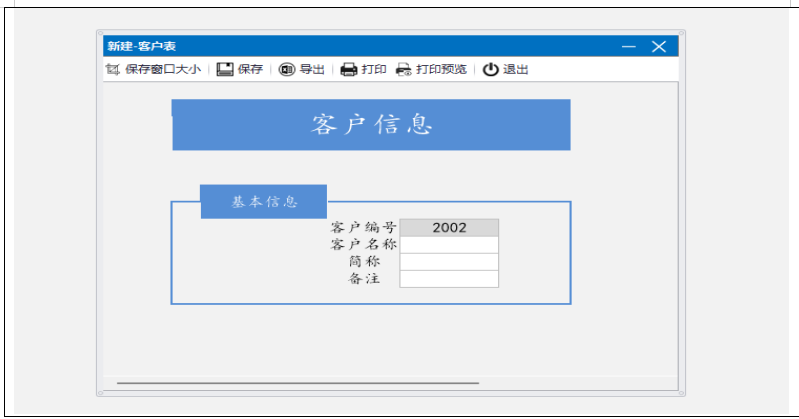
Task: Click the 客户信息 title banner
Action: (371, 125)
